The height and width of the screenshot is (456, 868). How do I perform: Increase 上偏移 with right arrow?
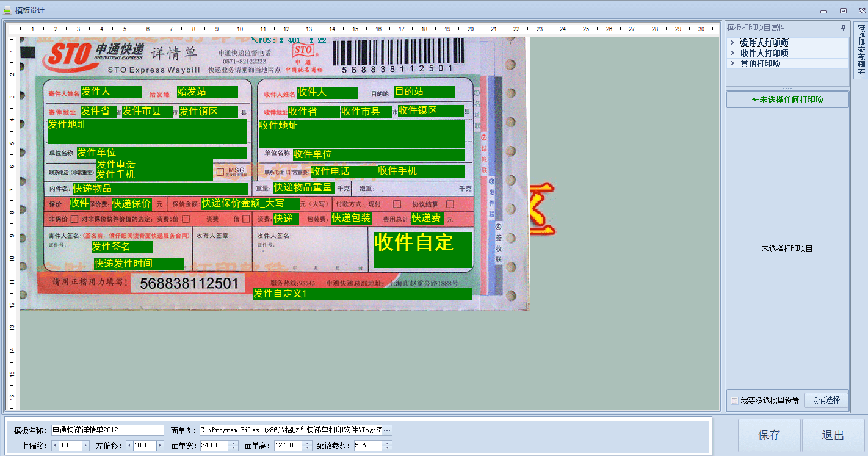tap(85, 446)
